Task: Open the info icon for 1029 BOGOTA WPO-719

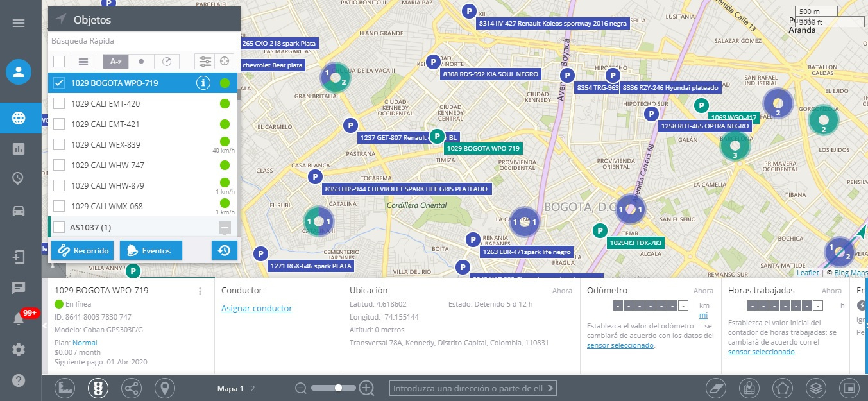Action: point(203,83)
